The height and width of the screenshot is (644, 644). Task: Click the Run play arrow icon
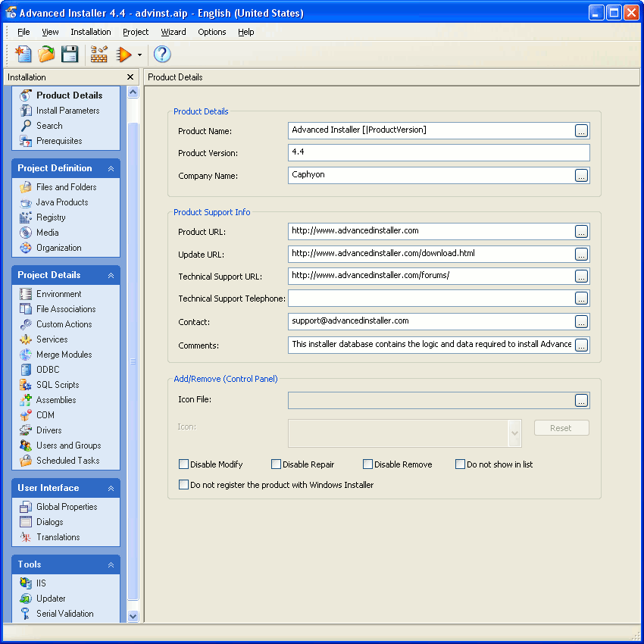(x=123, y=55)
